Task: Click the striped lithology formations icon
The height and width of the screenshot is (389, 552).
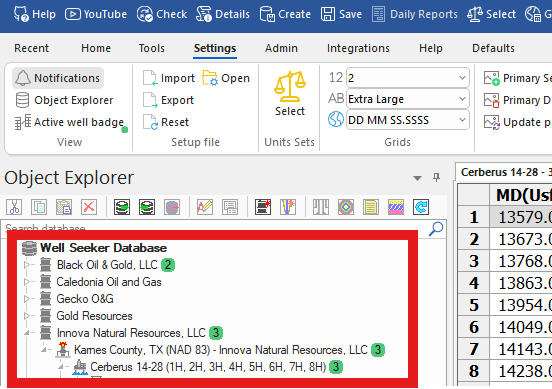Action: [396, 207]
